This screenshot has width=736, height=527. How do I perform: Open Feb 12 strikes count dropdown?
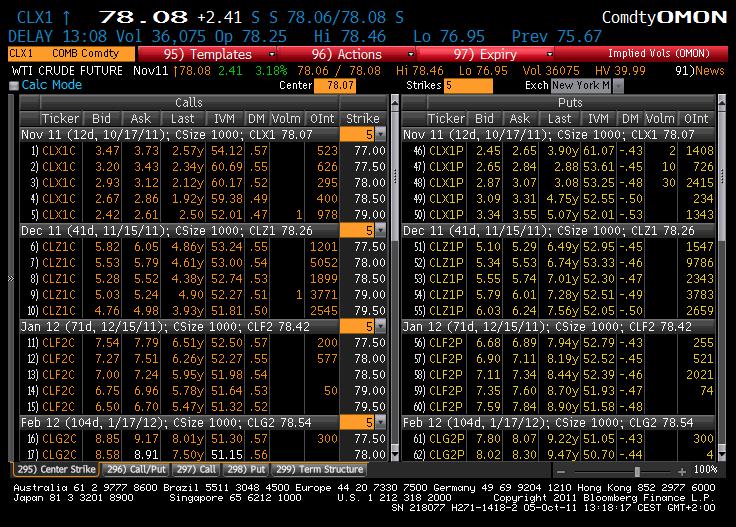click(x=381, y=422)
